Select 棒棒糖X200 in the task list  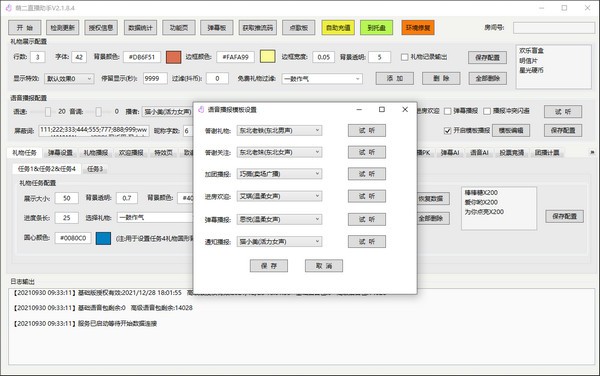[481, 192]
